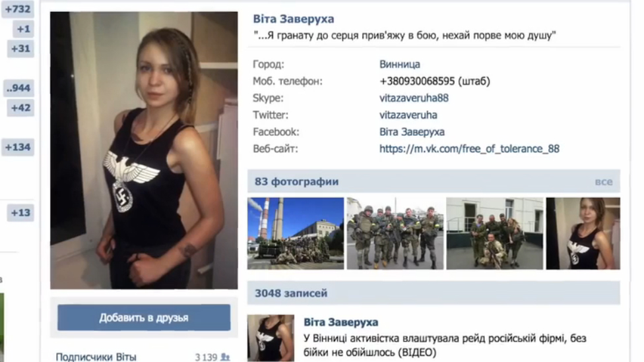Open the vitazaveruha Twitter link
This screenshot has height=362, width=644.
(x=408, y=115)
